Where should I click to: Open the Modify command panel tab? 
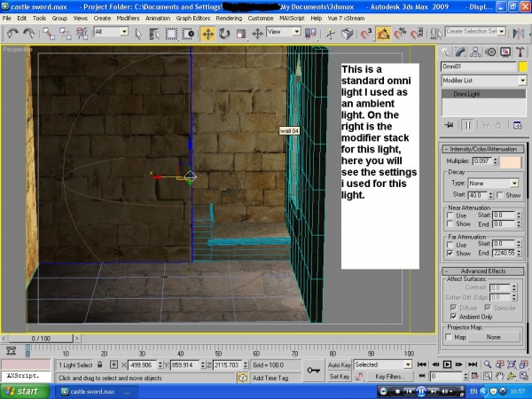click(460, 52)
